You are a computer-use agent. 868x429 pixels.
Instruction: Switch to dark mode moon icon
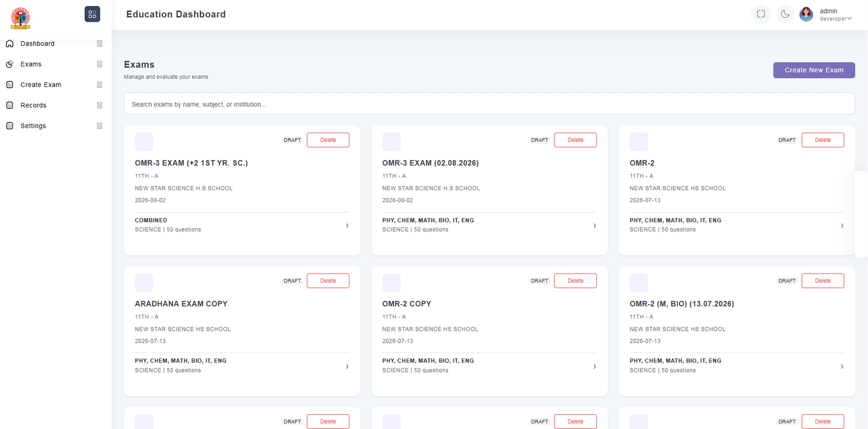785,14
